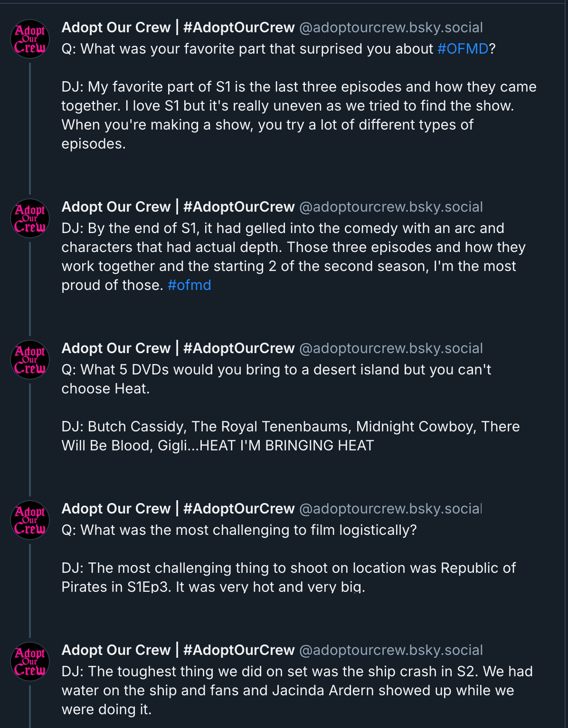This screenshot has width=568, height=728.
Task: Open the #OFMD hashtag in the first post
Action: 463,49
